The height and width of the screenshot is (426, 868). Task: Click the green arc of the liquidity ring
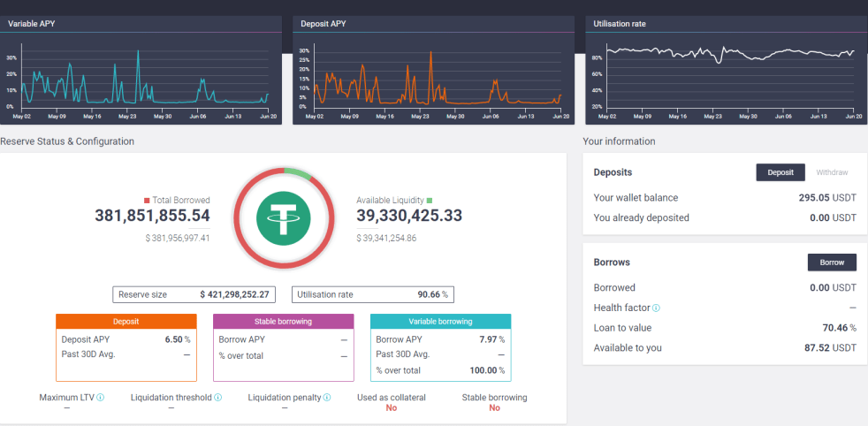coord(298,171)
